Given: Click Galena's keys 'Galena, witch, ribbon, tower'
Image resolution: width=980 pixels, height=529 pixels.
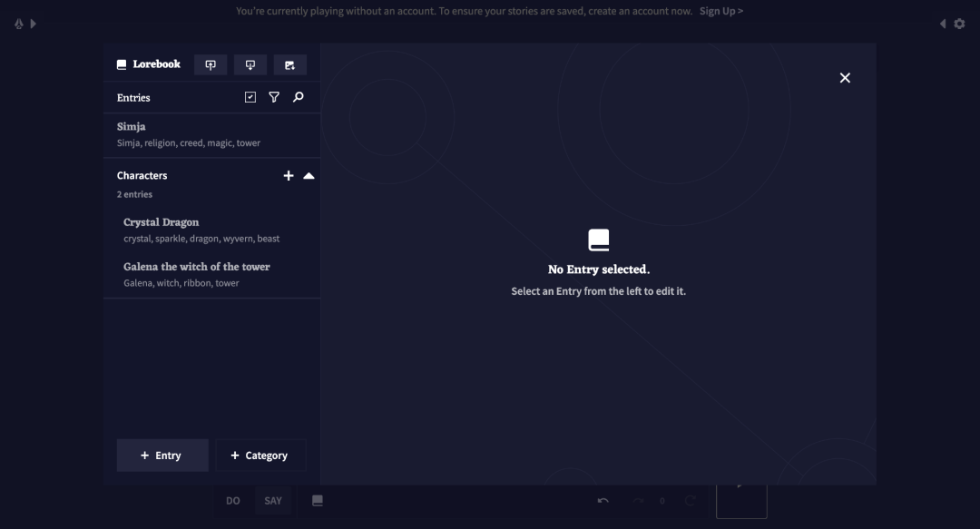Looking at the screenshot, I should (181, 283).
